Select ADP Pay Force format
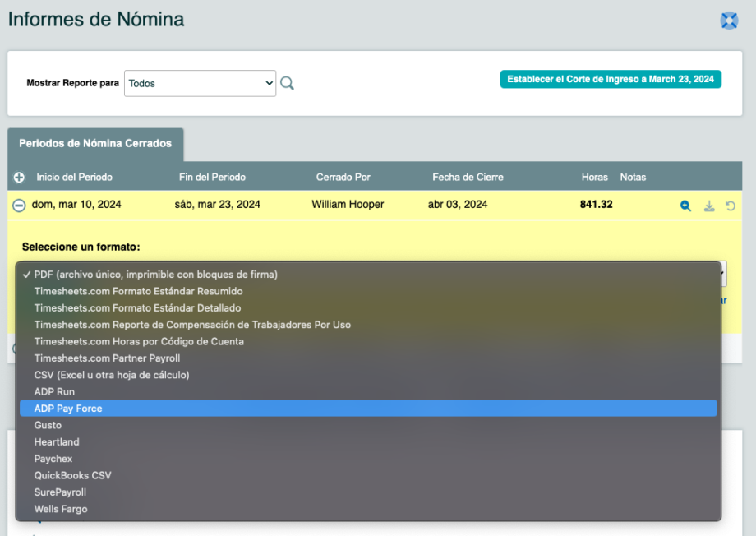 pos(368,409)
